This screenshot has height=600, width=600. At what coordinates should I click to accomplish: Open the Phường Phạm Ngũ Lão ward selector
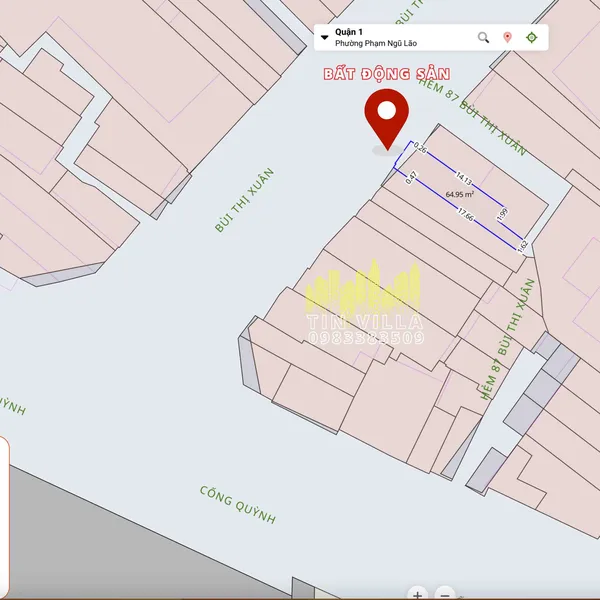pyautogui.click(x=376, y=43)
